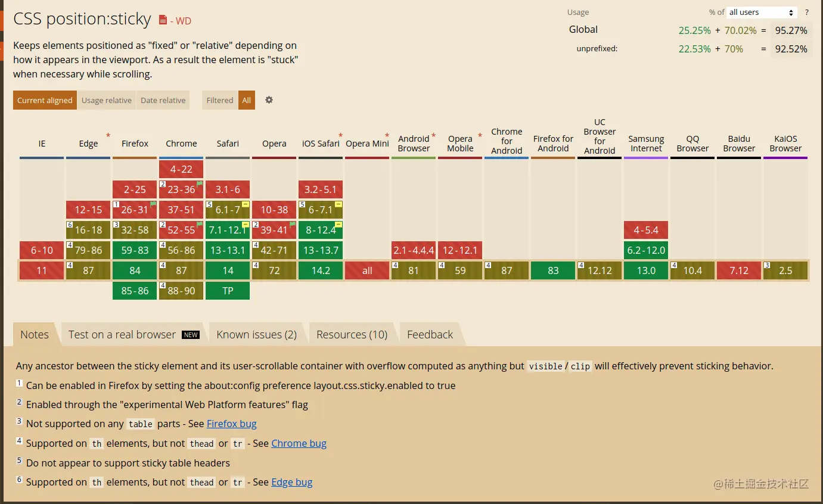The image size is (823, 504).
Task: Open the Resources (10) tab
Action: pyautogui.click(x=352, y=334)
